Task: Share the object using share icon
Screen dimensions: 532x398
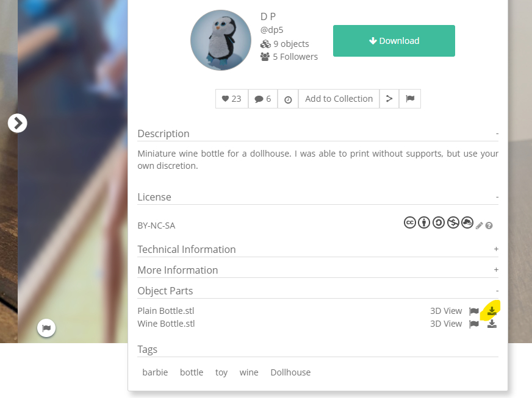Action: click(x=389, y=99)
